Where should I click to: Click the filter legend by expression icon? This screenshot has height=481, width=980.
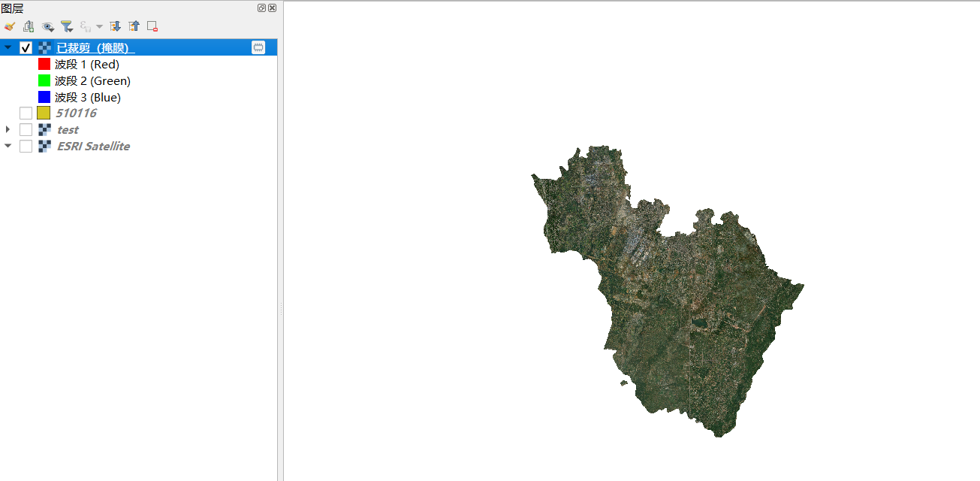(x=86, y=26)
